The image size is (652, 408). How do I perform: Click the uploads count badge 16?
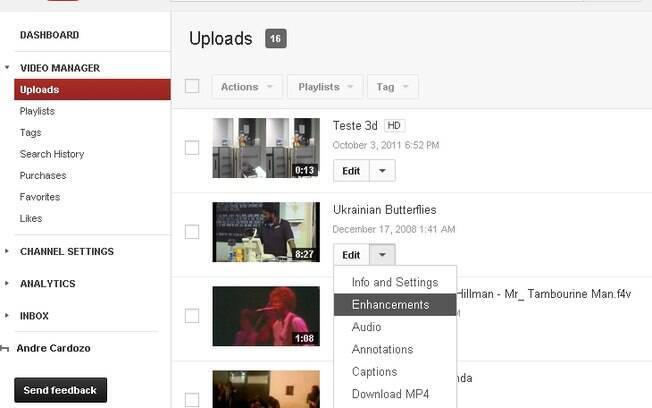pos(276,39)
